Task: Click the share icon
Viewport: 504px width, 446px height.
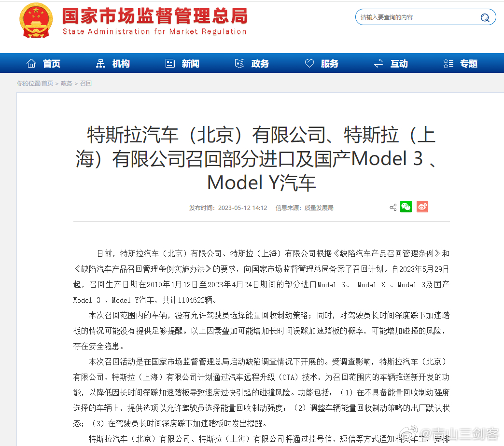Action: coord(393,207)
